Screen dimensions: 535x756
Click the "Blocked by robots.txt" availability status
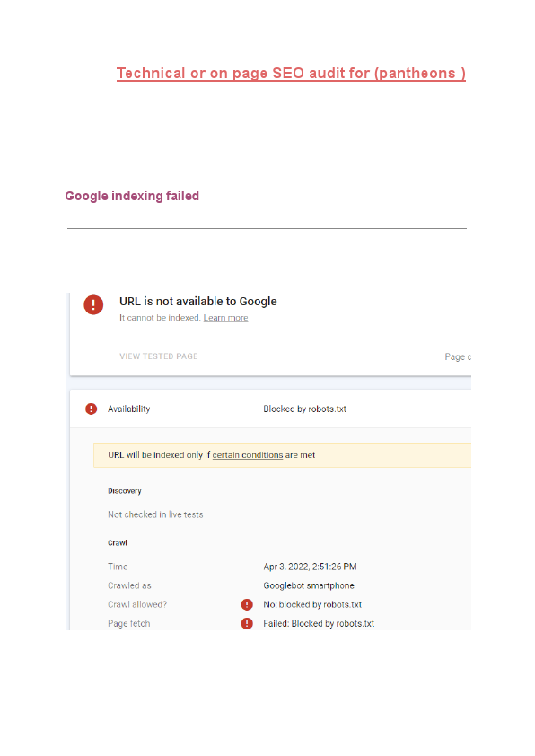tap(307, 409)
